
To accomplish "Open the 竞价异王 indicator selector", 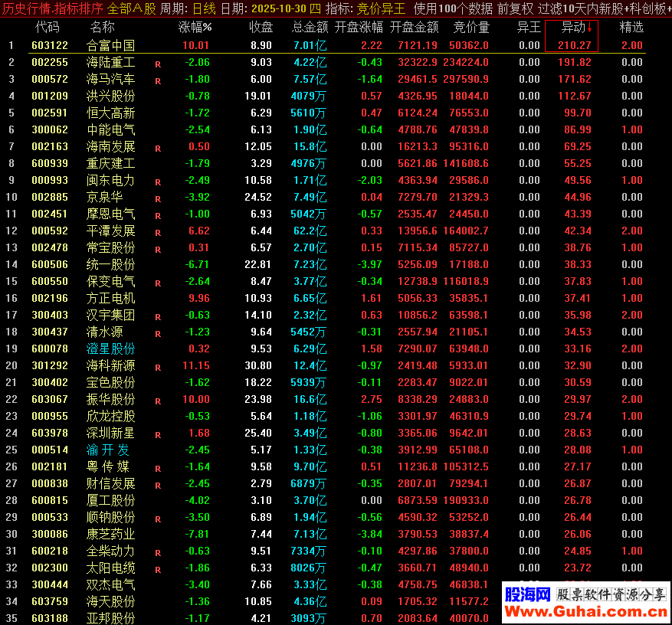I will [382, 8].
